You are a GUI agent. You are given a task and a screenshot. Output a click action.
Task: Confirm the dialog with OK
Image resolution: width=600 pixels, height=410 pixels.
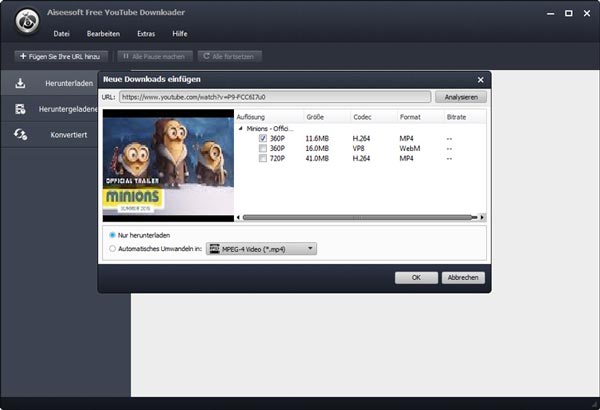click(x=416, y=278)
